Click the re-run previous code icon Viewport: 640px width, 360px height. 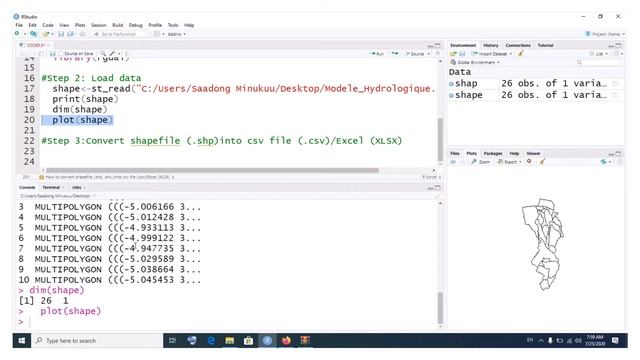395,53
